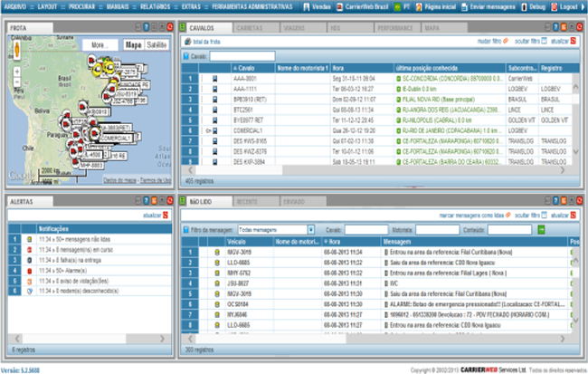Open the Debug tool
The image size is (588, 374).
(x=533, y=6)
